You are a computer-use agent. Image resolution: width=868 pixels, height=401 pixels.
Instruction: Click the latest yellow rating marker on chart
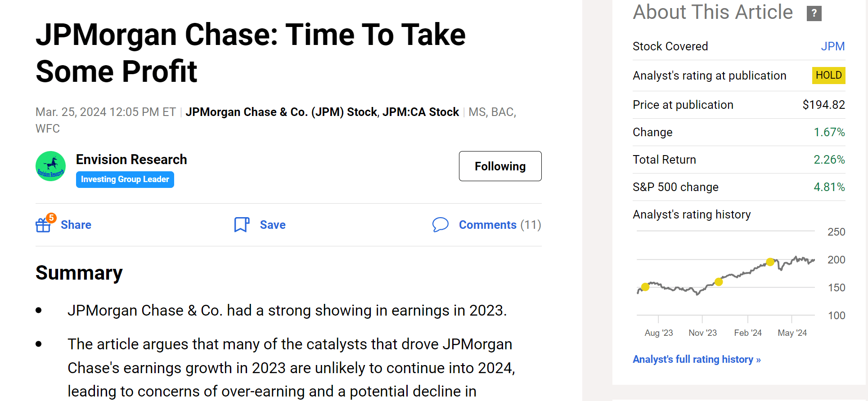pos(770,262)
